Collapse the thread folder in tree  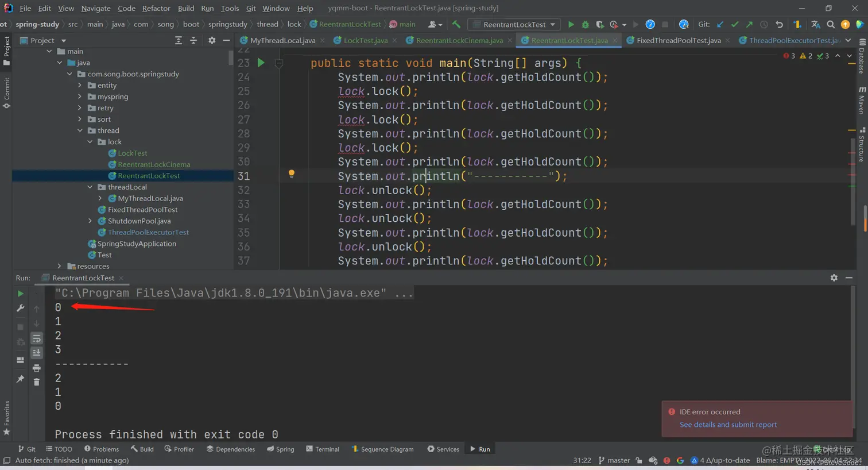click(80, 131)
